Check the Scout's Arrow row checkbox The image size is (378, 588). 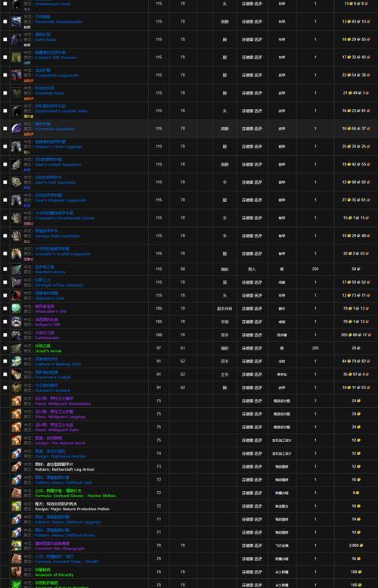click(x=5, y=348)
